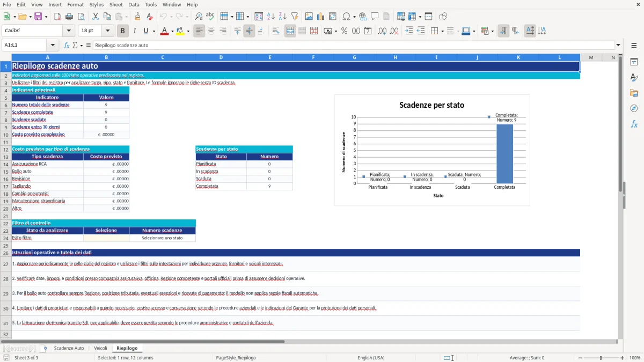Open sidebar Properties deck

tap(634, 62)
